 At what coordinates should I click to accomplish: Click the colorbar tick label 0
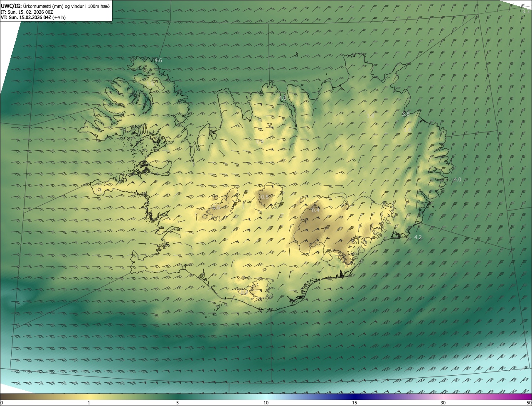click(2, 403)
